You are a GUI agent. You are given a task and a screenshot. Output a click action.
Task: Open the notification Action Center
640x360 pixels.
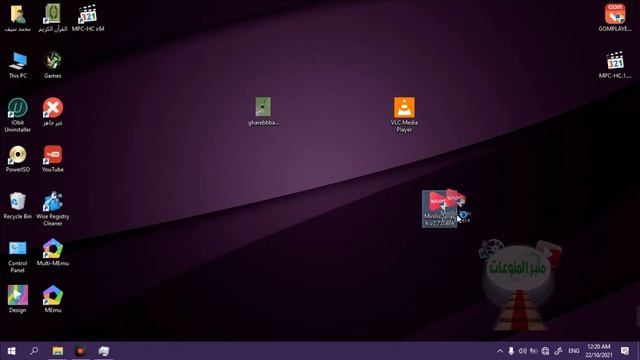click(625, 351)
